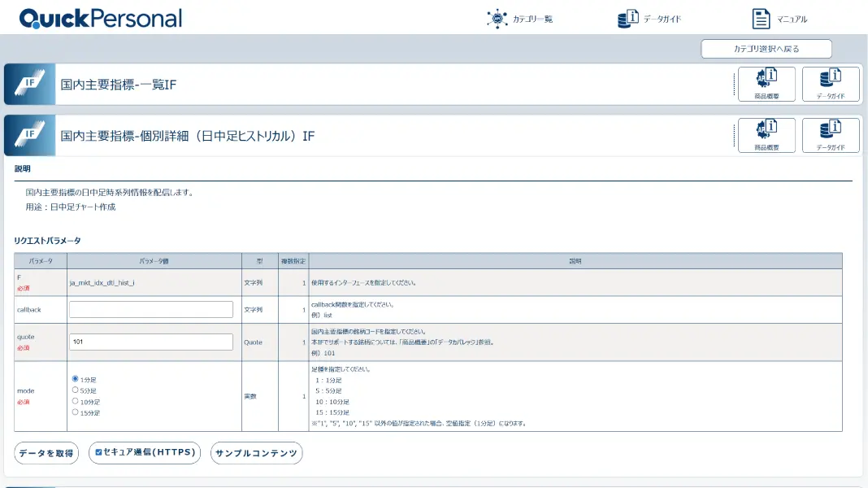Click the リクエストパラメータ heading

[47, 241]
